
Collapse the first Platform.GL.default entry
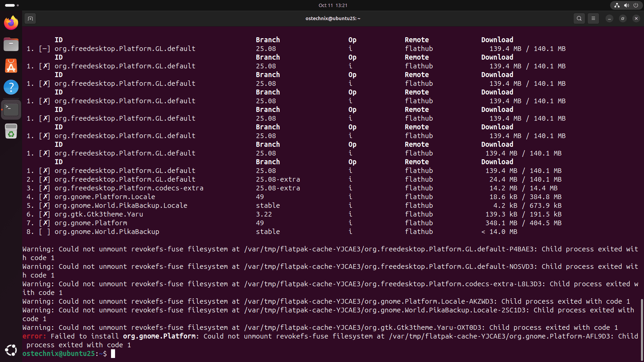(45, 49)
